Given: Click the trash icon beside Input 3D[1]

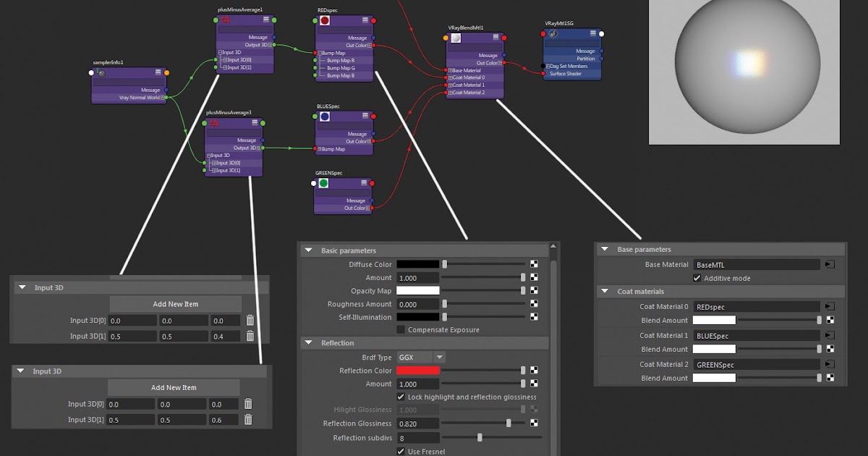Looking at the screenshot, I should pos(250,335).
